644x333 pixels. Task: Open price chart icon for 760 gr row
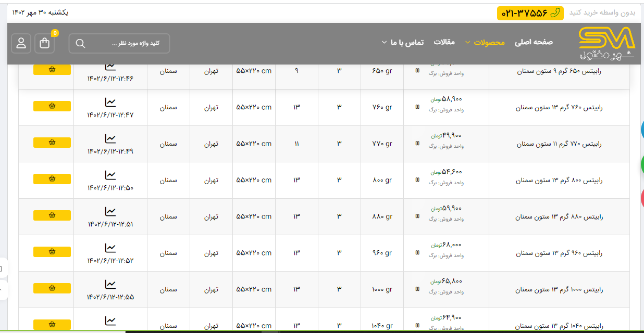110,103
